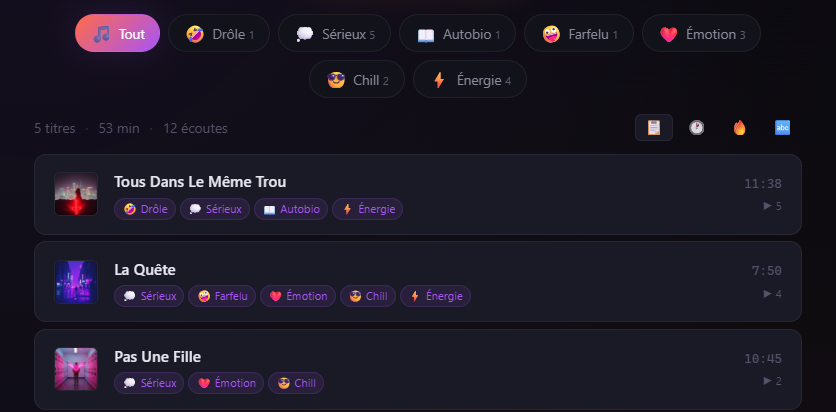Open the Tous Dans Le Même Trou cover thumbnail
Viewport: 836px width, 412px height.
click(x=76, y=194)
